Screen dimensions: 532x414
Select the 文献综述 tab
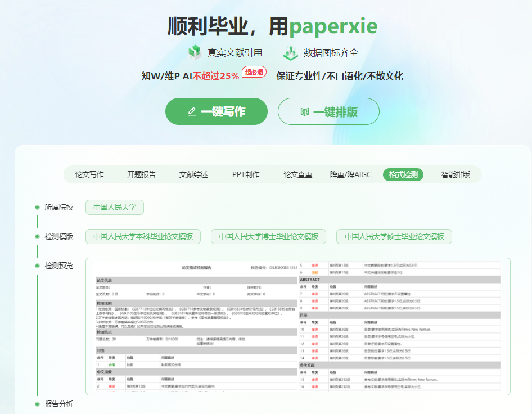click(193, 174)
